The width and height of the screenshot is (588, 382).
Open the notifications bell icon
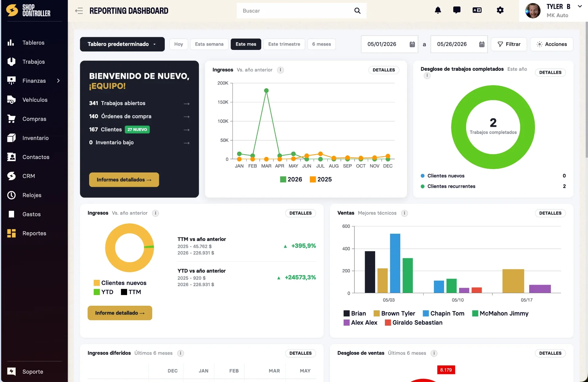pos(438,10)
